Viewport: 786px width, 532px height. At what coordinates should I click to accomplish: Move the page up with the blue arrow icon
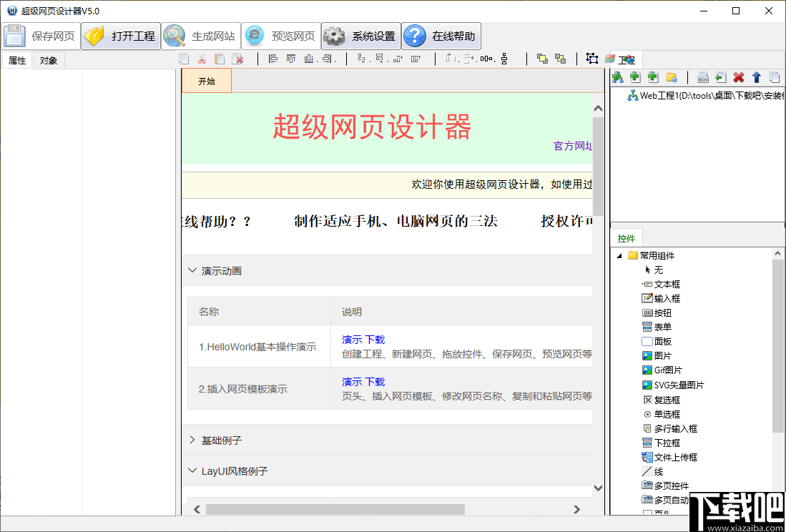click(x=757, y=77)
